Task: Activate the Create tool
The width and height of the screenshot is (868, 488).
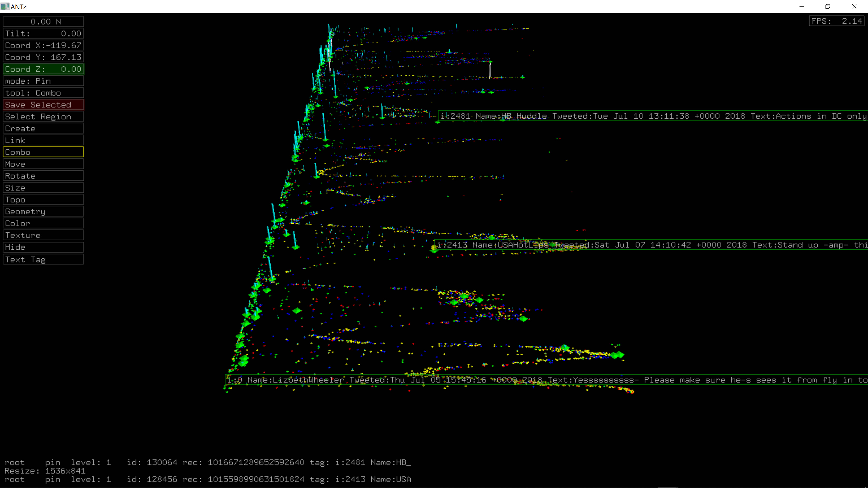Action: click(43, 128)
